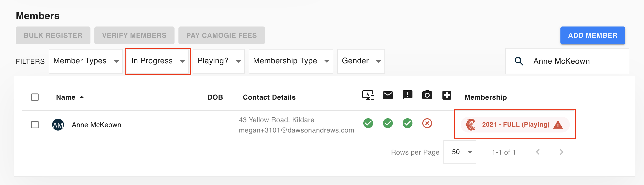Expand the Membership Type filter
The height and width of the screenshot is (185, 644).
(x=291, y=61)
